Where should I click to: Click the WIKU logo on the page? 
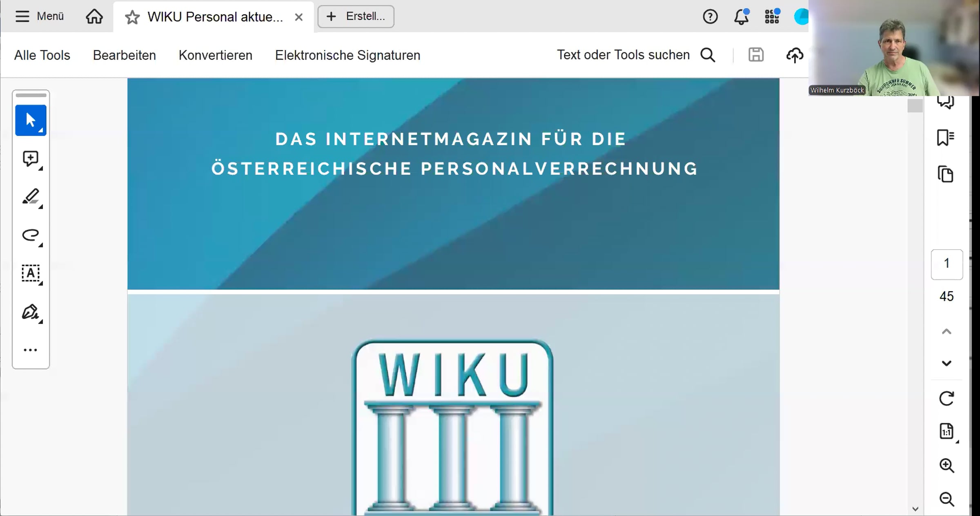pos(452,427)
